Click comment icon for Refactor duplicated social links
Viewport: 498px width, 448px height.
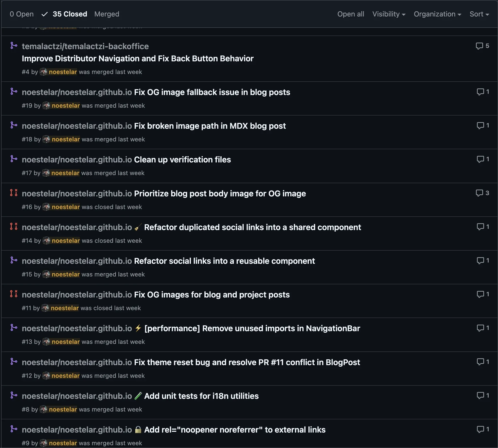480,227
